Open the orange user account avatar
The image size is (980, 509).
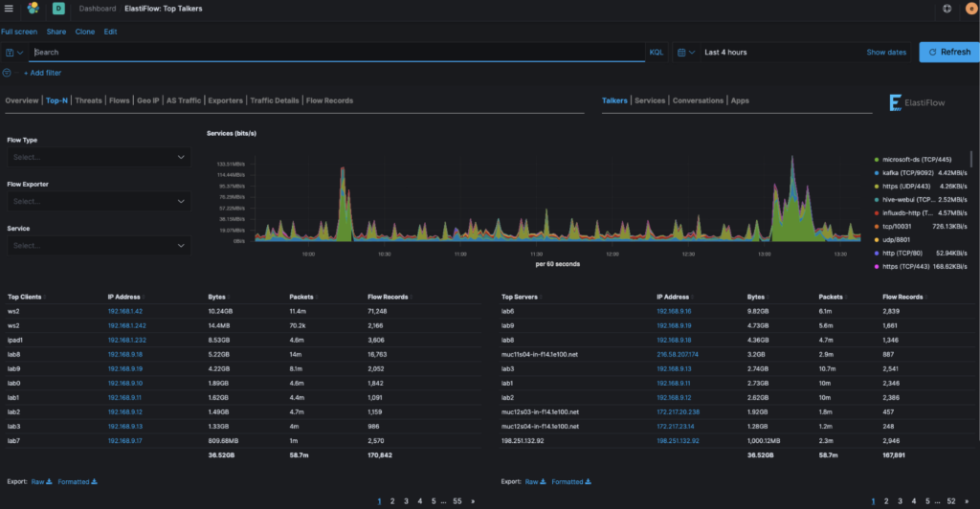[x=971, y=9]
